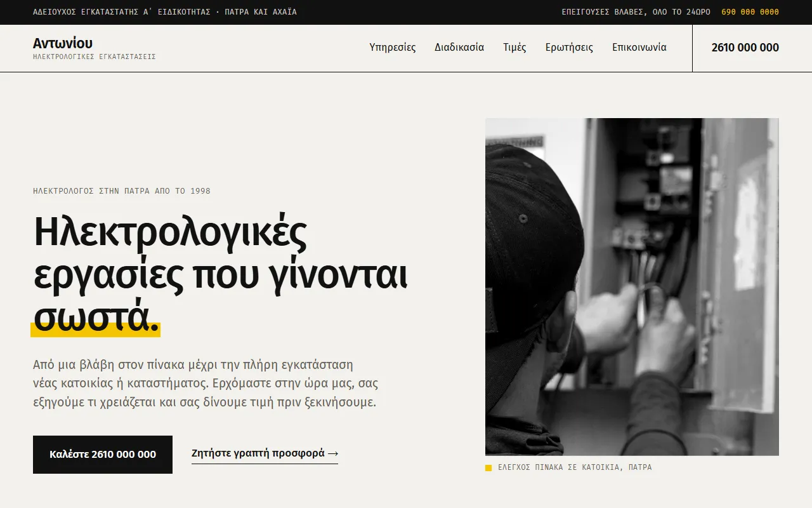Select the caption ΕΛΕΓΧΟΣ ΠΙΝΑΚΑ ΣΕ ΚΑΤΟΙΚΙΑ, ΠΑΤΡΑ

(x=575, y=467)
